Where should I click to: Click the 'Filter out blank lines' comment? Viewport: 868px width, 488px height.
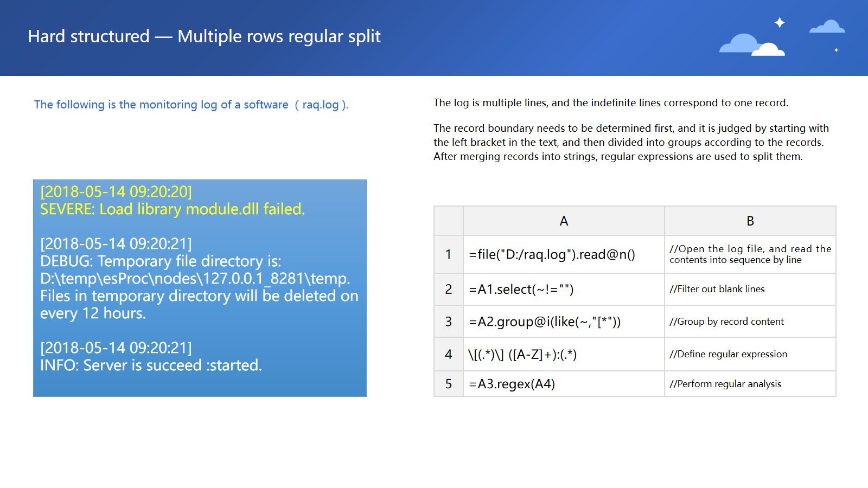(717, 289)
